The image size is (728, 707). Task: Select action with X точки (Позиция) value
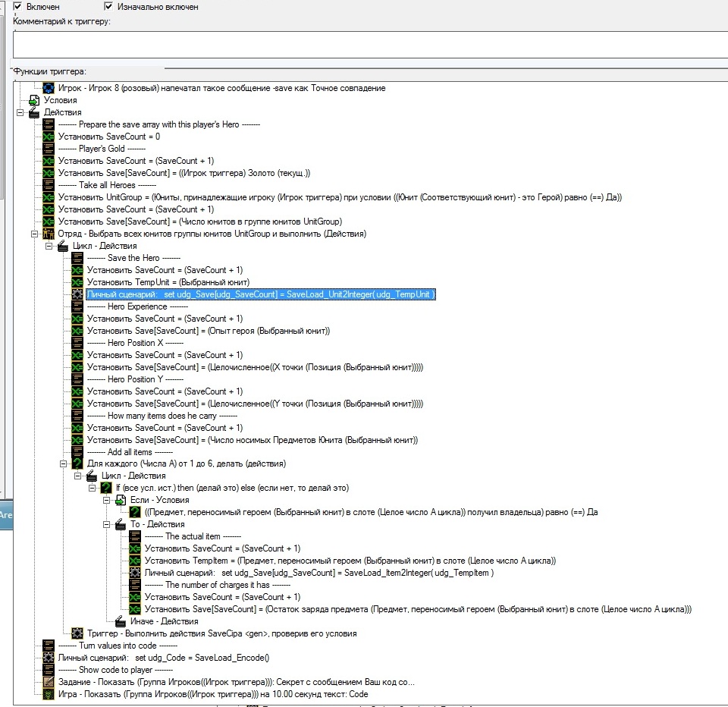point(255,367)
